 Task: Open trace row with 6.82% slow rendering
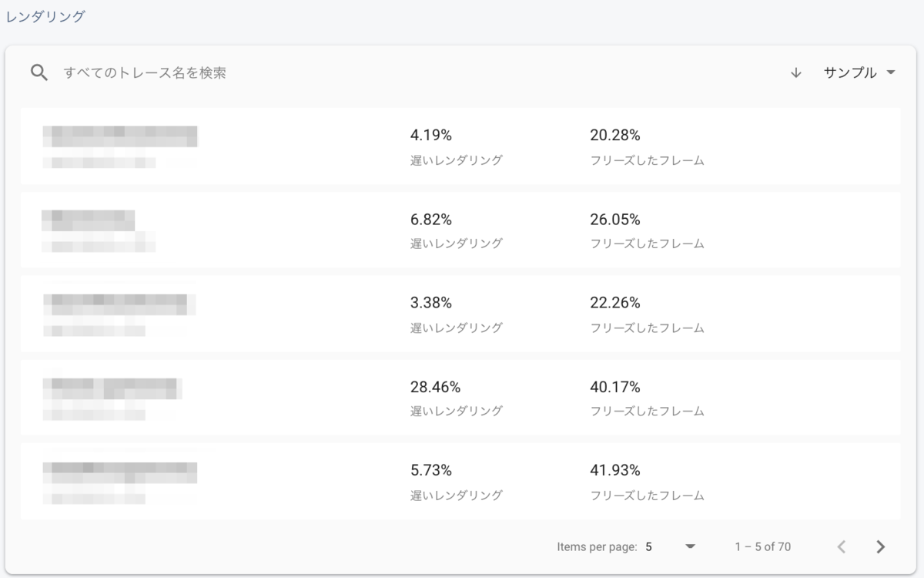460,230
